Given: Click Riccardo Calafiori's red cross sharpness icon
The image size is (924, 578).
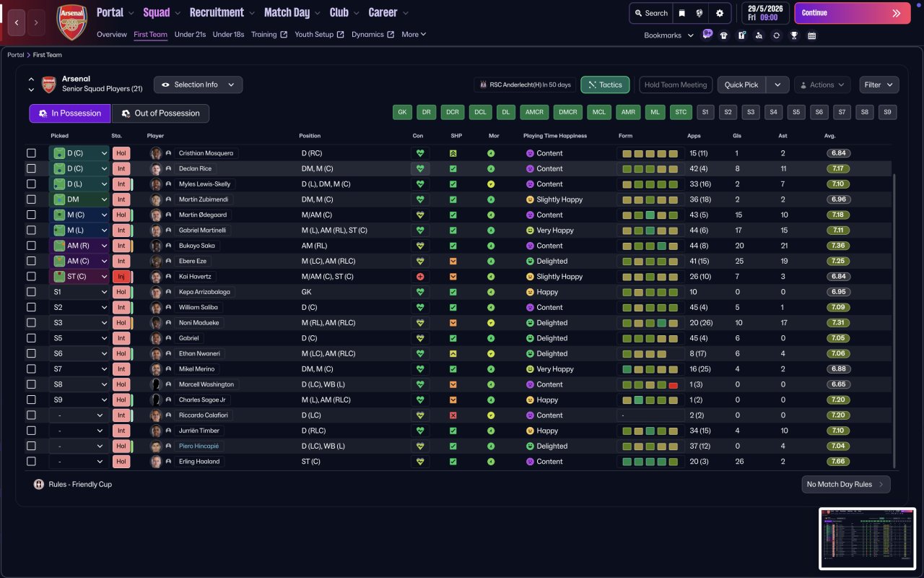Looking at the screenshot, I should click(453, 415).
